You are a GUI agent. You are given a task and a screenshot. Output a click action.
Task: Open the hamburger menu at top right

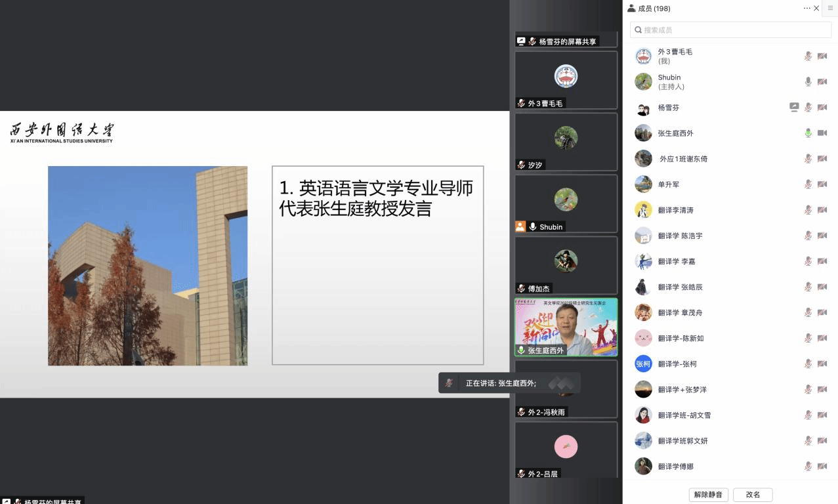point(830,9)
